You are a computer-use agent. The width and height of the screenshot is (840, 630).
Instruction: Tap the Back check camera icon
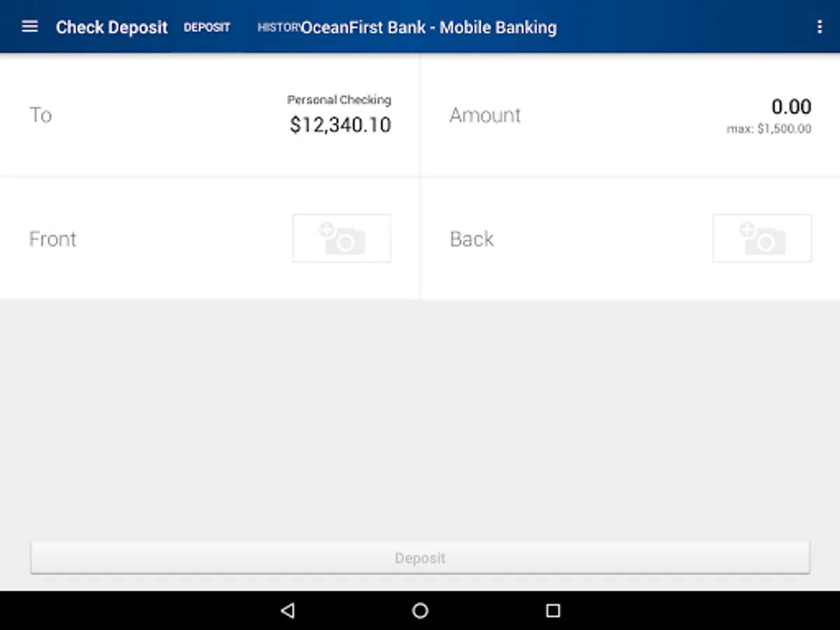tap(762, 239)
